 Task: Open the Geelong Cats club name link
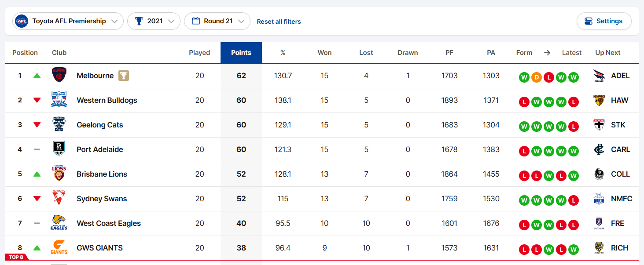(x=100, y=125)
